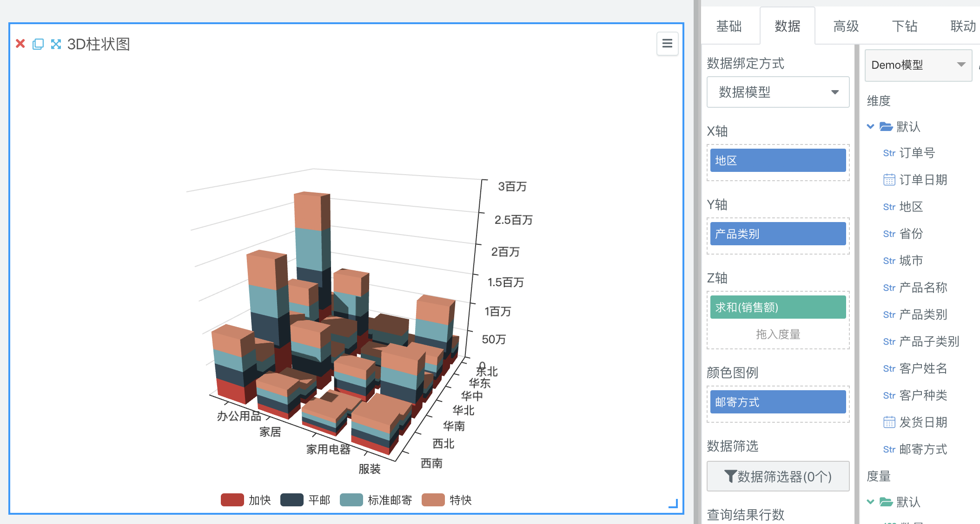Image resolution: width=980 pixels, height=524 pixels.
Task: Select the 地区 field on X轴
Action: pyautogui.click(x=778, y=161)
